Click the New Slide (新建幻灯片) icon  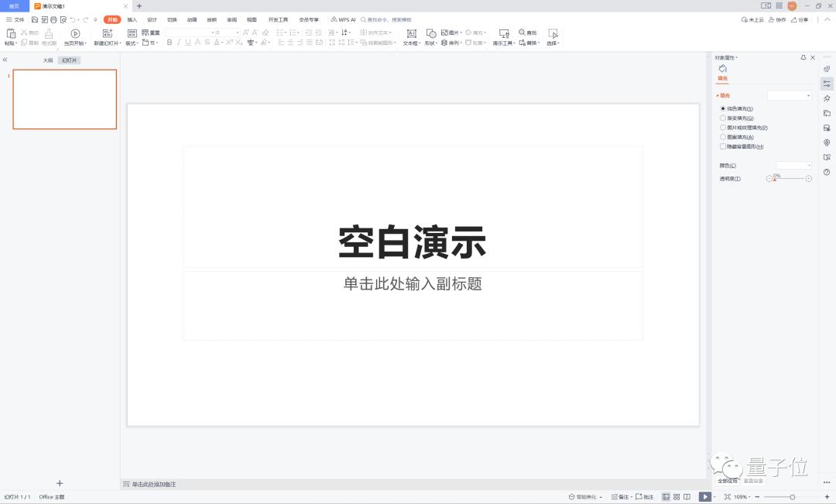click(107, 34)
